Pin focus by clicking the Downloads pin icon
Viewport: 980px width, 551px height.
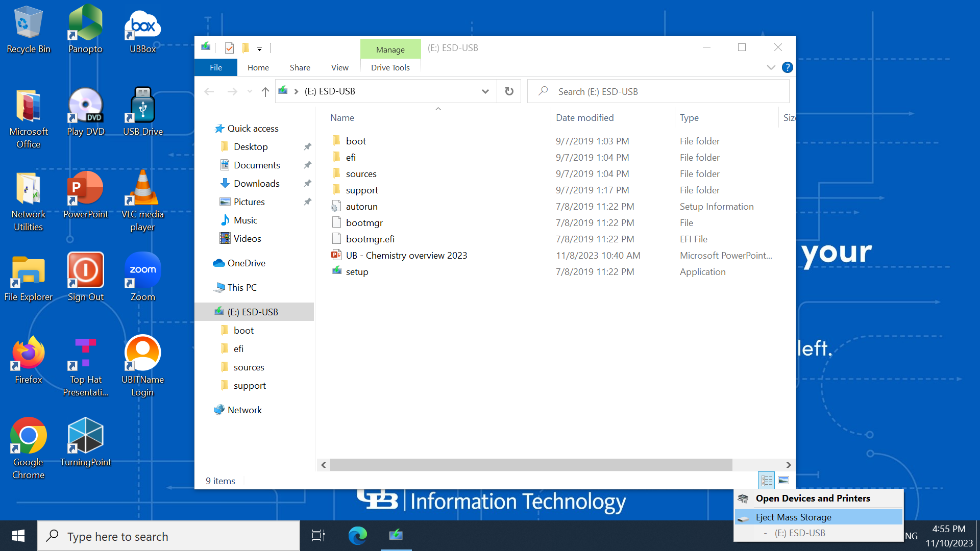tap(307, 183)
